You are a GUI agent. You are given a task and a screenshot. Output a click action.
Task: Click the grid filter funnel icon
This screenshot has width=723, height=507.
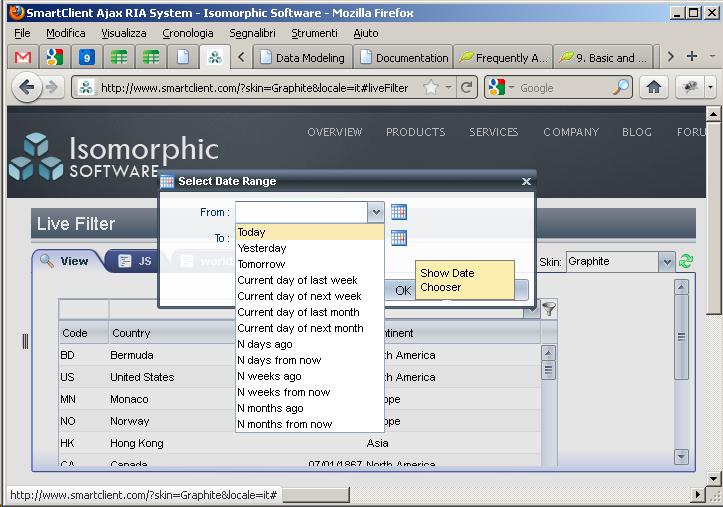pyautogui.click(x=549, y=309)
